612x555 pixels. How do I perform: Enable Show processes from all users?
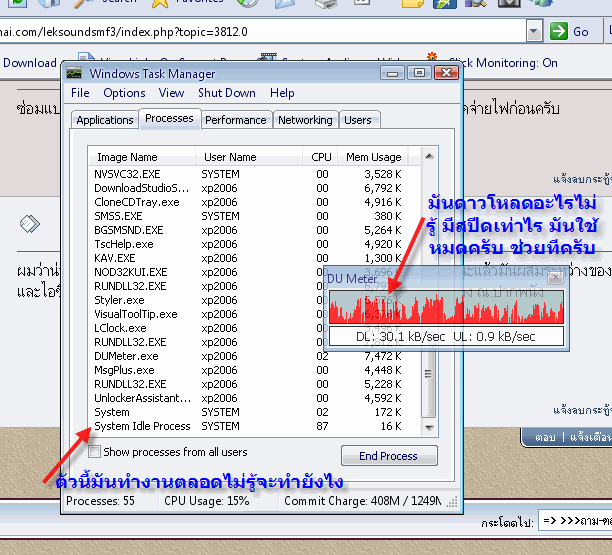[94, 452]
